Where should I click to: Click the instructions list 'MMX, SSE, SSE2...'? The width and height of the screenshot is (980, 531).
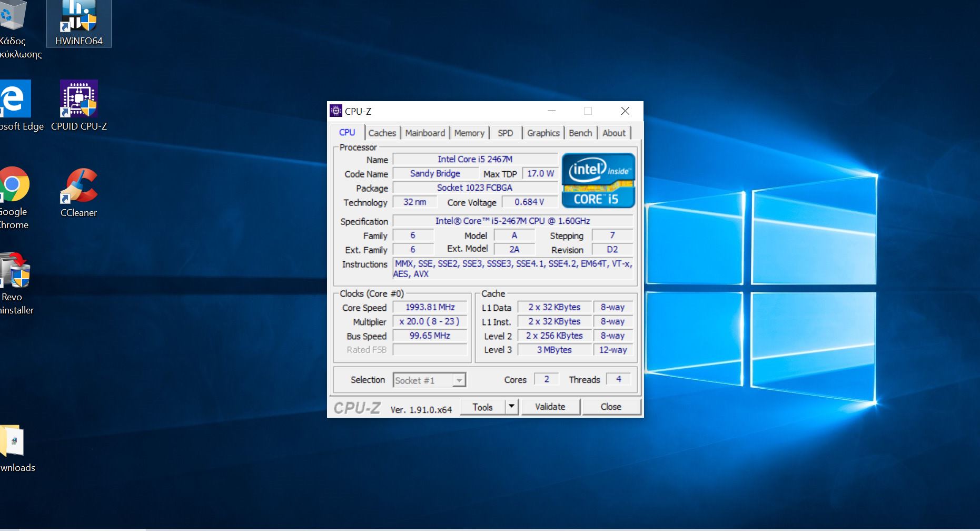(x=513, y=269)
